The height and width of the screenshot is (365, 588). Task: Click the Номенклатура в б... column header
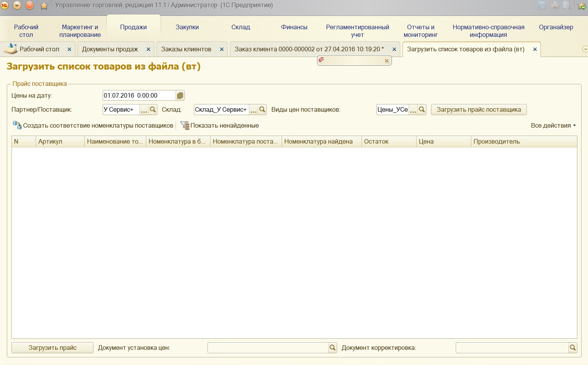click(178, 142)
